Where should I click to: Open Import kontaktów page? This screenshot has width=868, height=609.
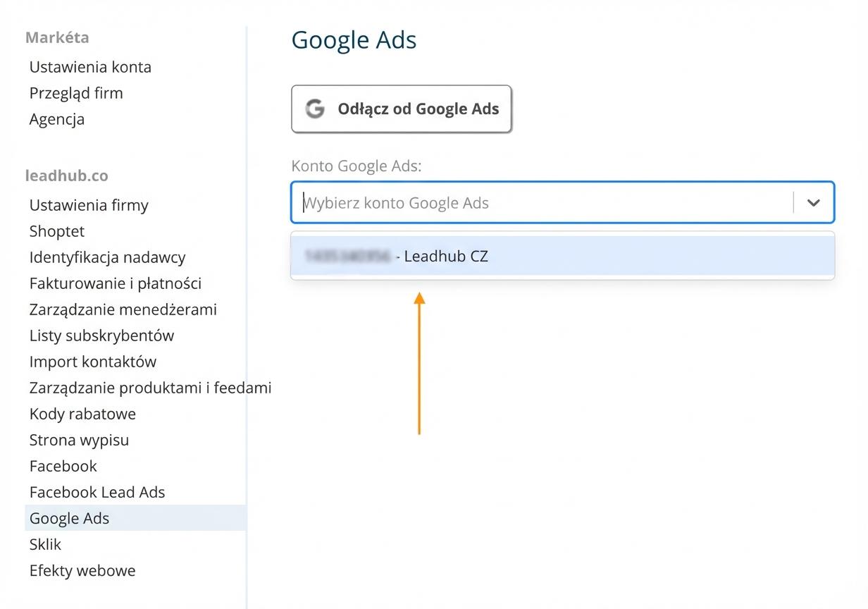coord(93,362)
